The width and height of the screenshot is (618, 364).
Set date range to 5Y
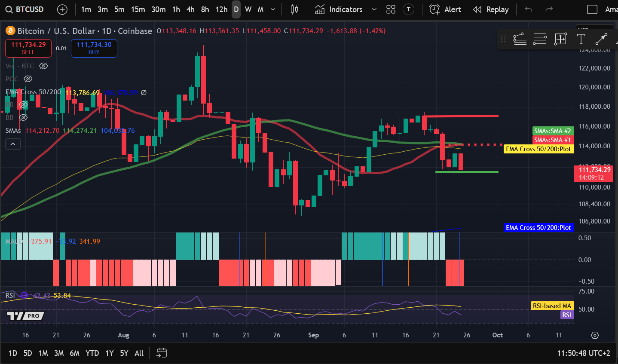coord(124,353)
